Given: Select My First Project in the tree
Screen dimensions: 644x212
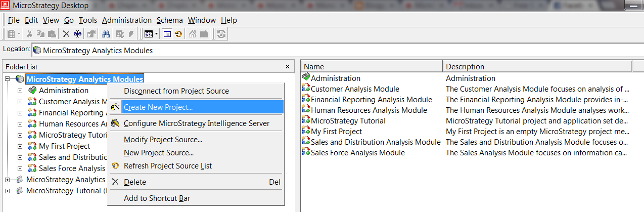Looking at the screenshot, I should point(64,146).
